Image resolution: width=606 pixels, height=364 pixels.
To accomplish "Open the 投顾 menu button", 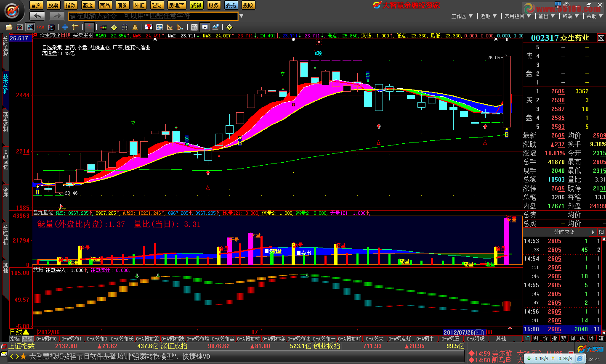I will point(248,5).
